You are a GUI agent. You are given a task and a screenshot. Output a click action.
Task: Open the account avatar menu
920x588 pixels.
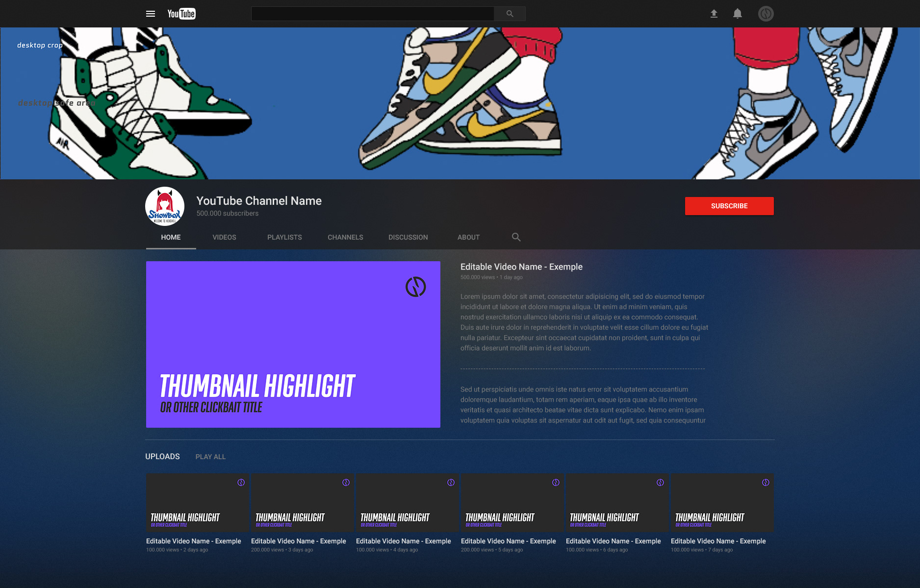(766, 14)
